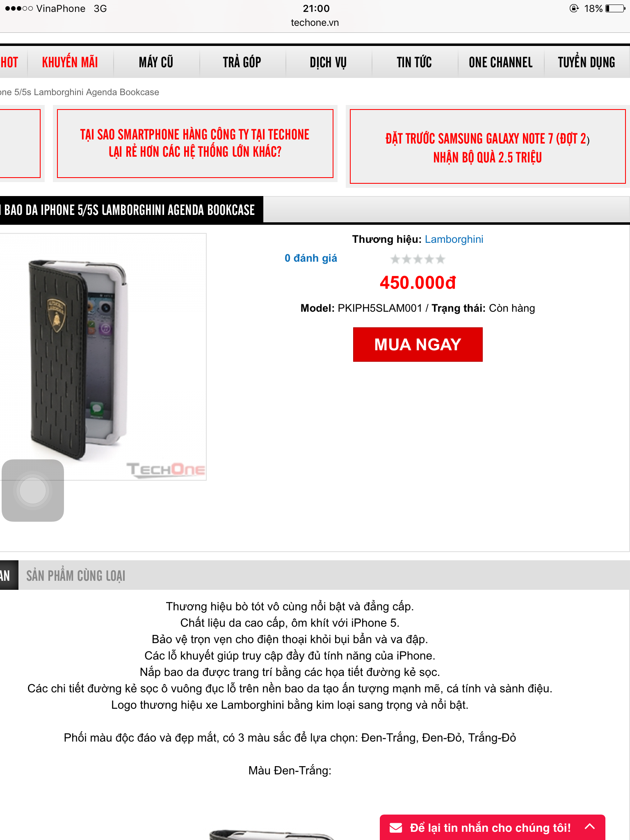Viewport: 630px width, 840px height.
Task: Tap the techone.vn address bar
Action: tap(315, 23)
